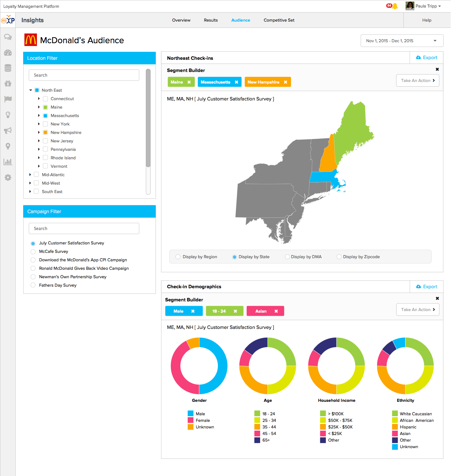Expand the Mid-West region node
The image size is (451, 476).
30,183
